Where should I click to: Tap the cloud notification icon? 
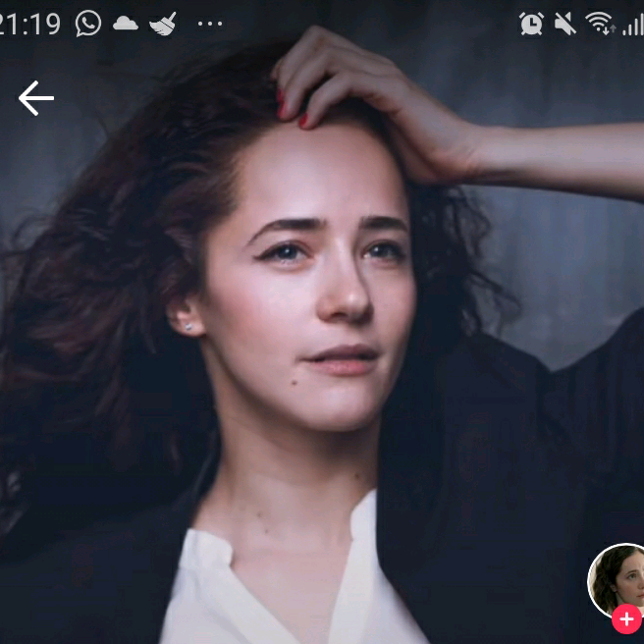pos(126,24)
